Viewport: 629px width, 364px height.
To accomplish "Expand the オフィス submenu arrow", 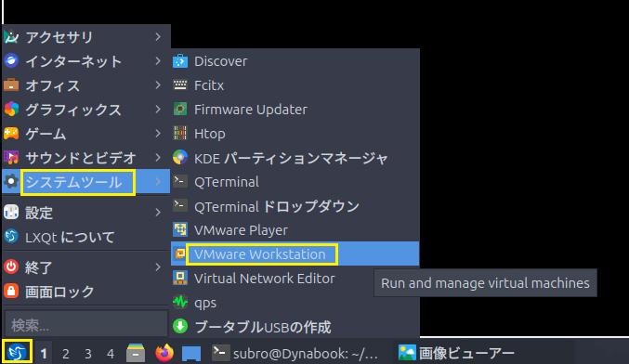I will coord(158,85).
